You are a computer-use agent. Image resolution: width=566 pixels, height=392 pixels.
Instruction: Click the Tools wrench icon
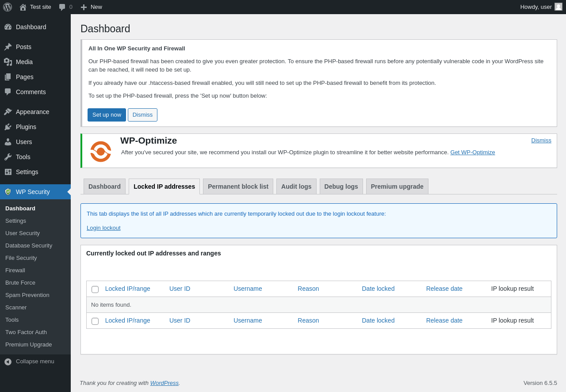click(8, 157)
